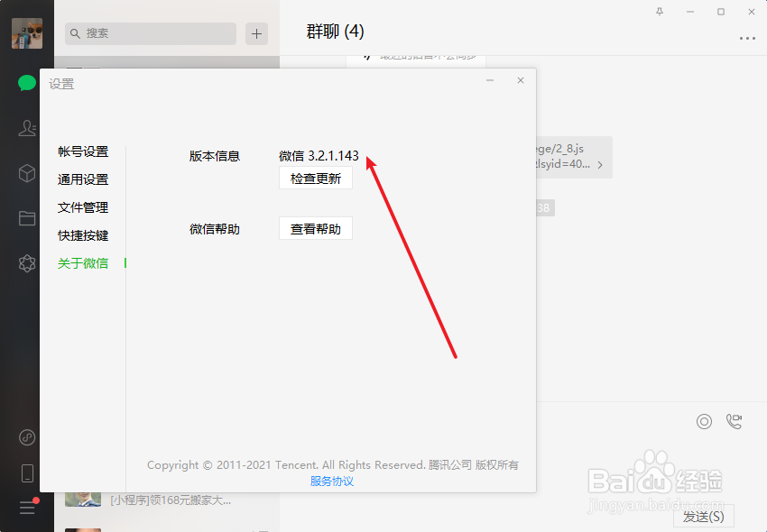
Task: Select 文件管理 in settings menu
Action: (x=83, y=207)
